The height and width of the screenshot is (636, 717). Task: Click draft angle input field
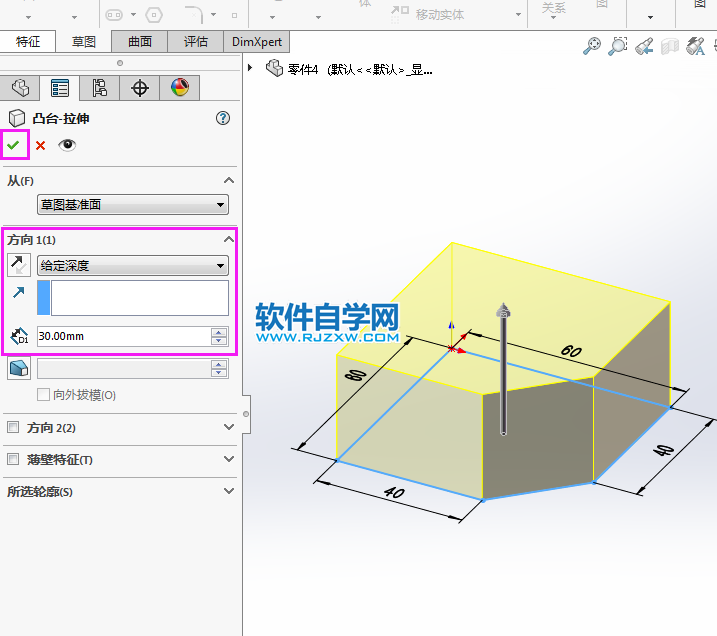tap(124, 369)
